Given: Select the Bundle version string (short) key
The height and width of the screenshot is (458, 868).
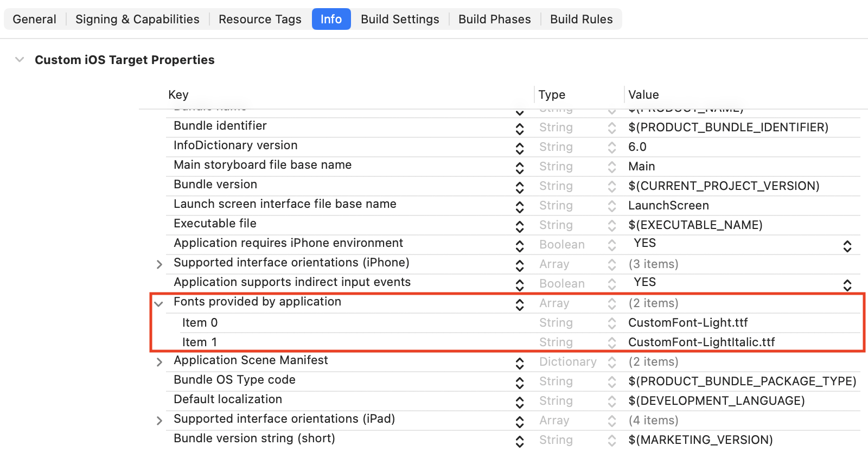Looking at the screenshot, I should [254, 438].
